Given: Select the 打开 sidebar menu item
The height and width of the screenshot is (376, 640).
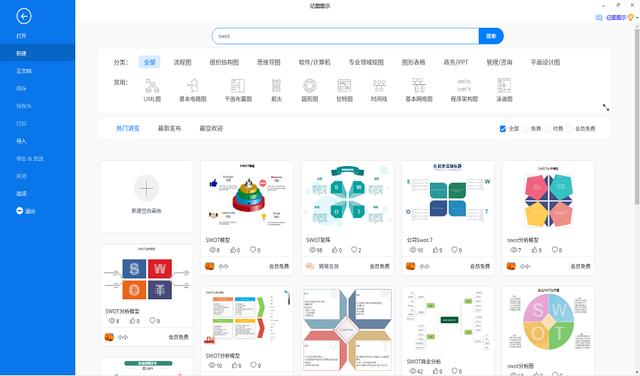Looking at the screenshot, I should 37,36.
